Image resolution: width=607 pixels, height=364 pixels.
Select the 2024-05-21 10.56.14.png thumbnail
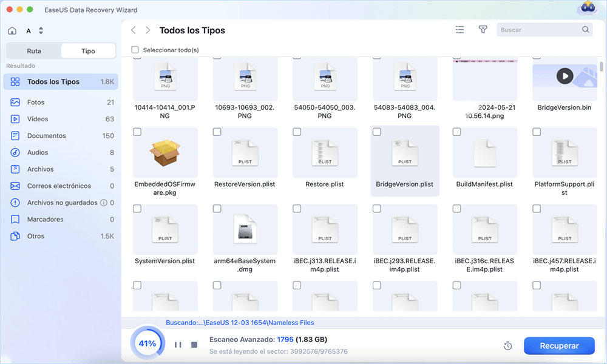[x=484, y=79]
